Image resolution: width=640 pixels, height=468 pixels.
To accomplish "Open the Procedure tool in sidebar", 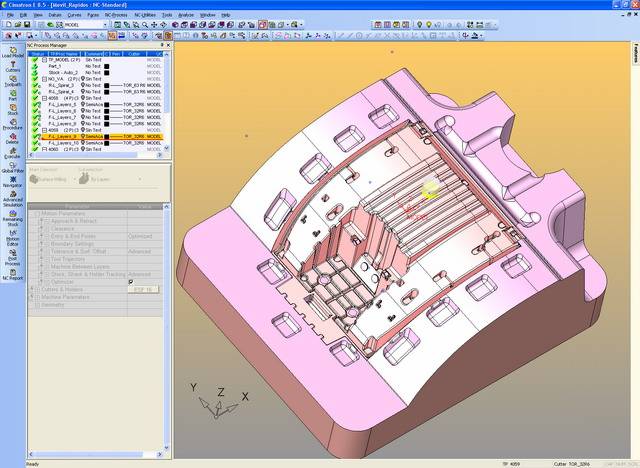I will (x=13, y=124).
